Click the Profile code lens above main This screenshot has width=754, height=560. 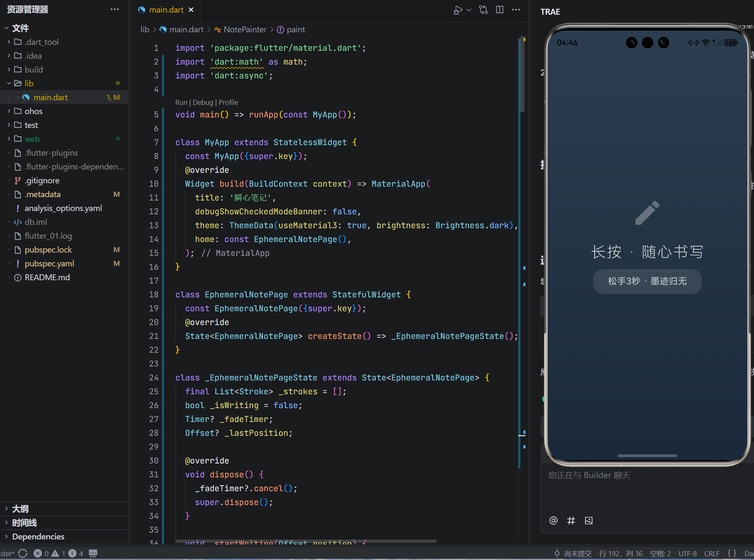(229, 102)
